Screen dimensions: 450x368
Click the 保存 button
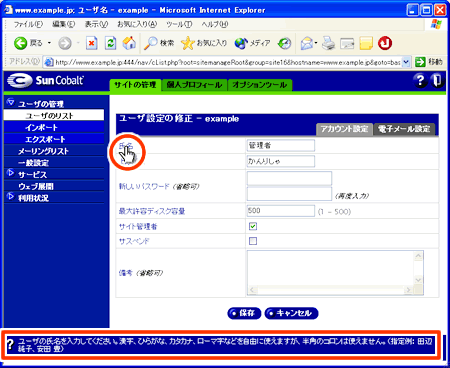pos(244,313)
